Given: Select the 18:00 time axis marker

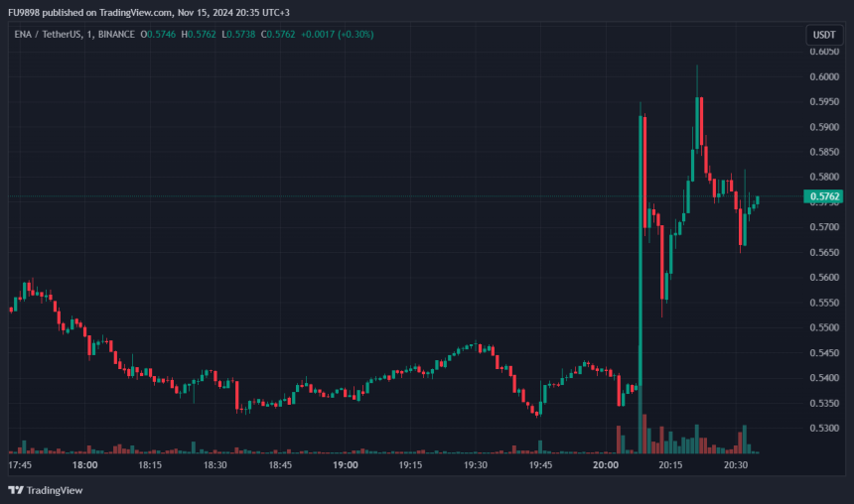Looking at the screenshot, I should pyautogui.click(x=85, y=464).
